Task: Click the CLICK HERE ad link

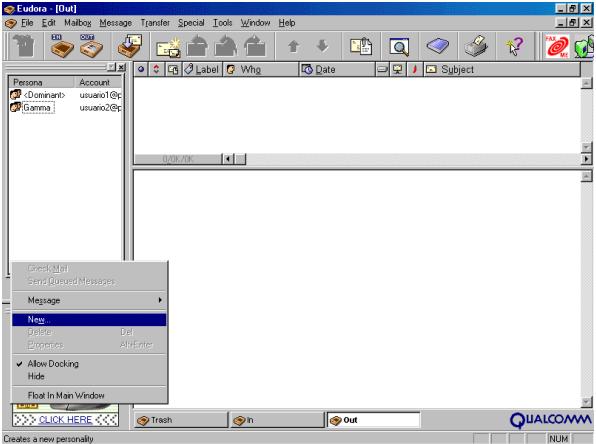Action: (65, 420)
